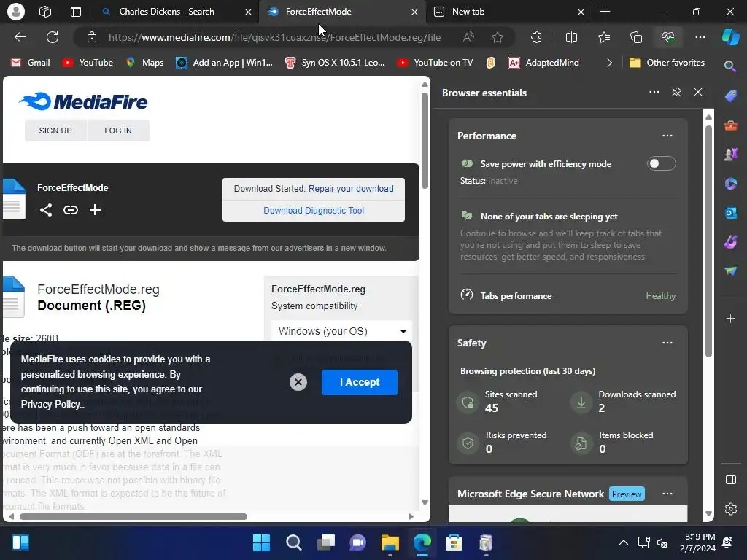Open the Maps bookmark
This screenshot has height=560, width=747.
pyautogui.click(x=144, y=63)
